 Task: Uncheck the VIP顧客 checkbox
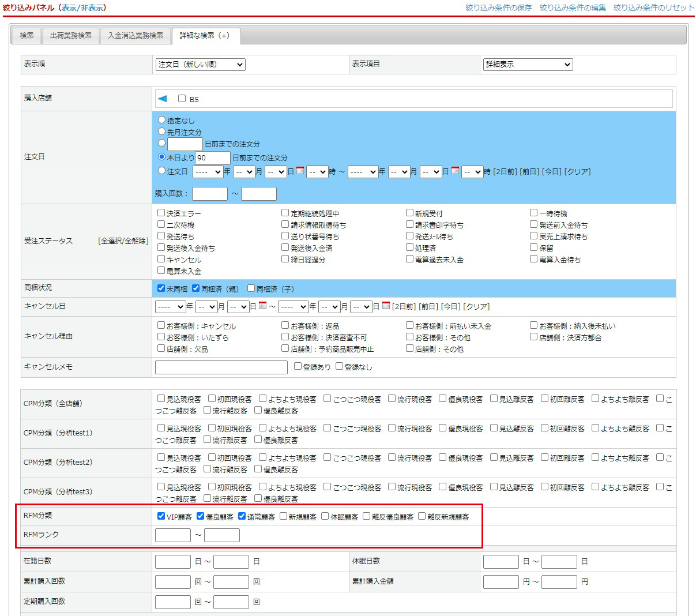point(161,516)
